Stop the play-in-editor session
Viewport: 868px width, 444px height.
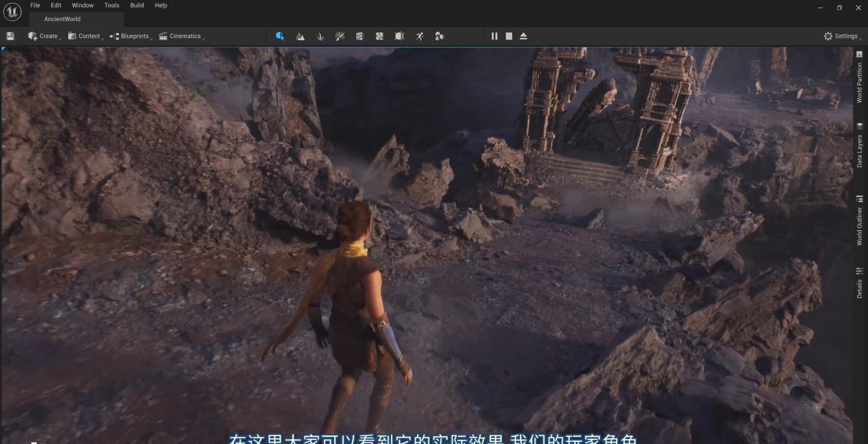[x=509, y=36]
